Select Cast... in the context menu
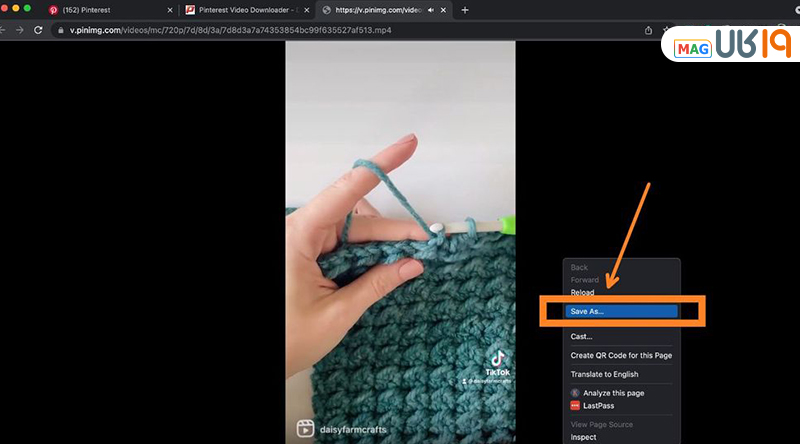This screenshot has height=444, width=800. 582,337
